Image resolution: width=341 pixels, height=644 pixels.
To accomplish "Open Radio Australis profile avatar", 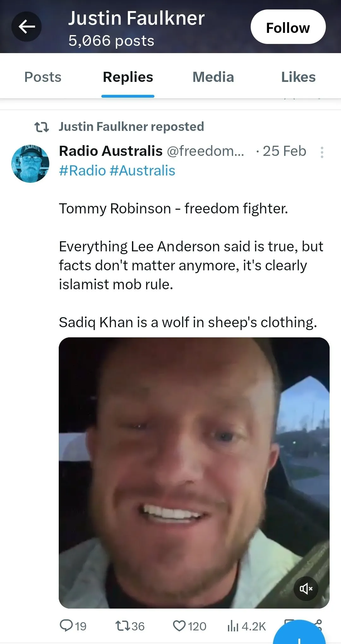I will (30, 163).
